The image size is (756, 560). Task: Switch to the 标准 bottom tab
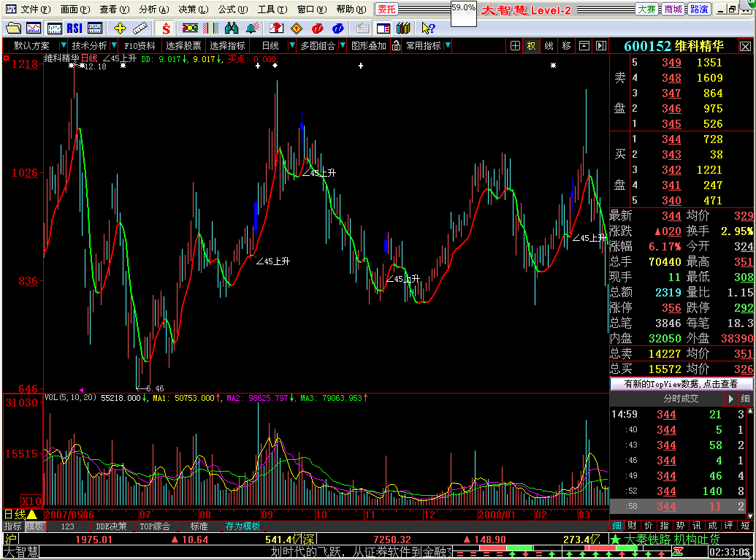[199, 526]
